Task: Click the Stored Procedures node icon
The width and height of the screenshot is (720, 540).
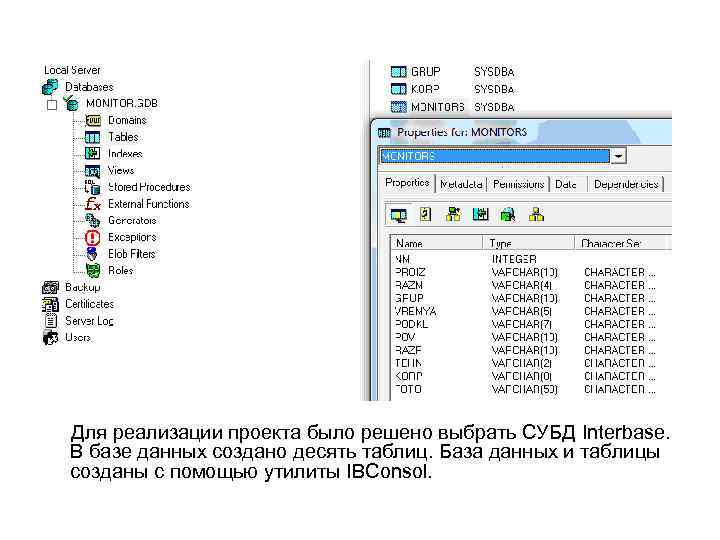Action: pyautogui.click(x=92, y=187)
